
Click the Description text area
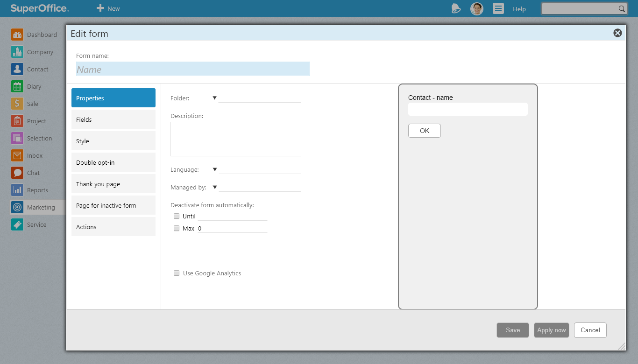[x=236, y=139]
